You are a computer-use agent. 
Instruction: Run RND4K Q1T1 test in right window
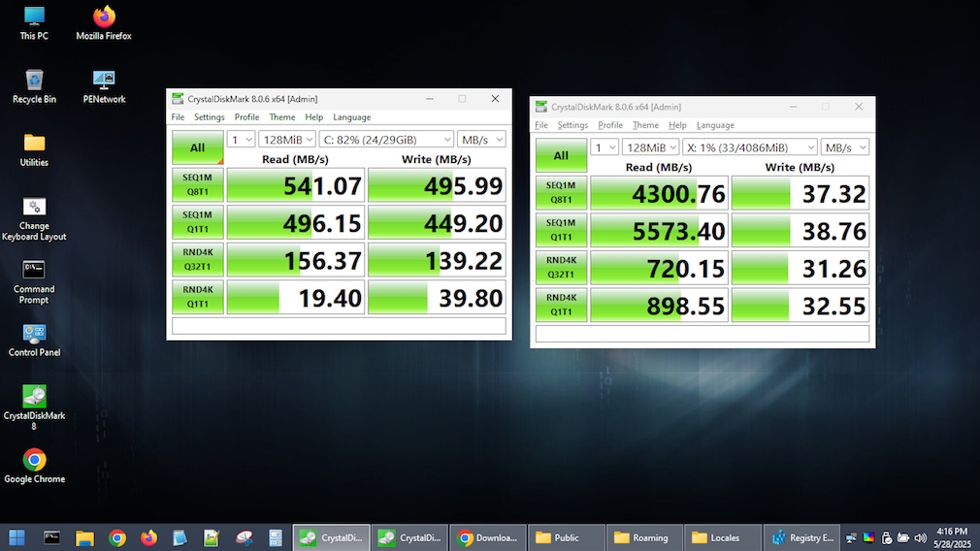point(561,306)
